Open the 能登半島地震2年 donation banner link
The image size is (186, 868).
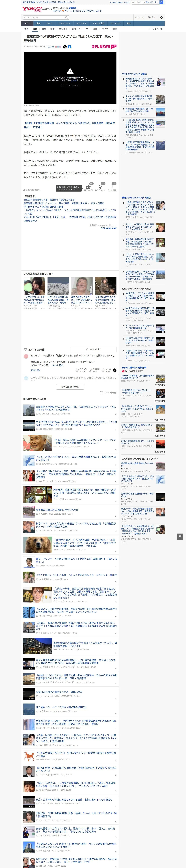pos(49,2)
